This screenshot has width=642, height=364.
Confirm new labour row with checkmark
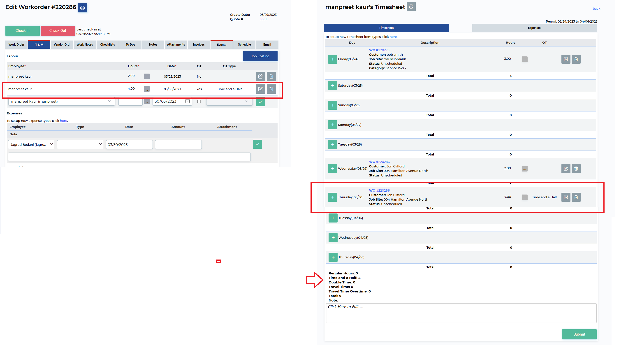[260, 102]
